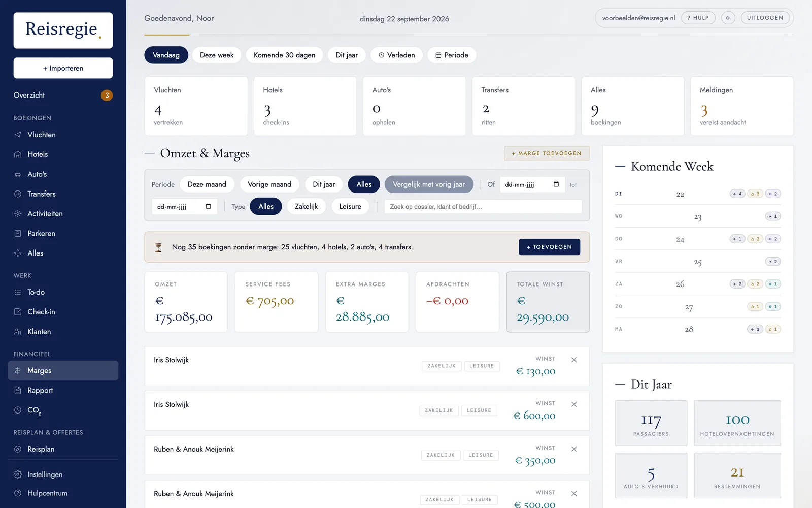Screen dimensions: 812x508
Task: Select the Leisure type filter
Action: click(x=350, y=206)
